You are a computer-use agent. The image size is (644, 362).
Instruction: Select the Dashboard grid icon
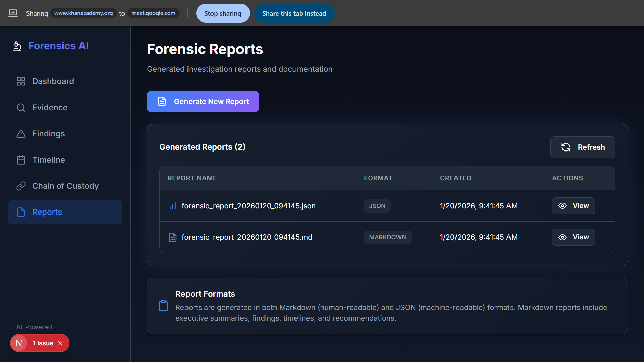(x=21, y=81)
